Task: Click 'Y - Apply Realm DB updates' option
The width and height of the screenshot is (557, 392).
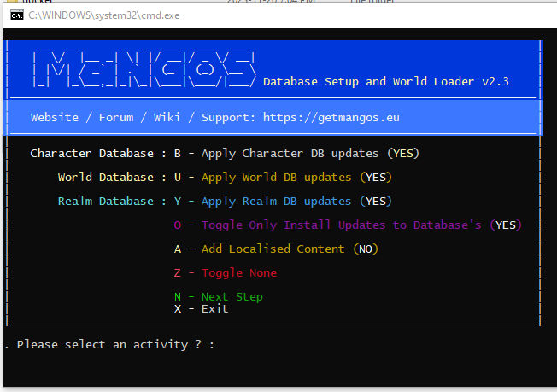Action: point(262,201)
